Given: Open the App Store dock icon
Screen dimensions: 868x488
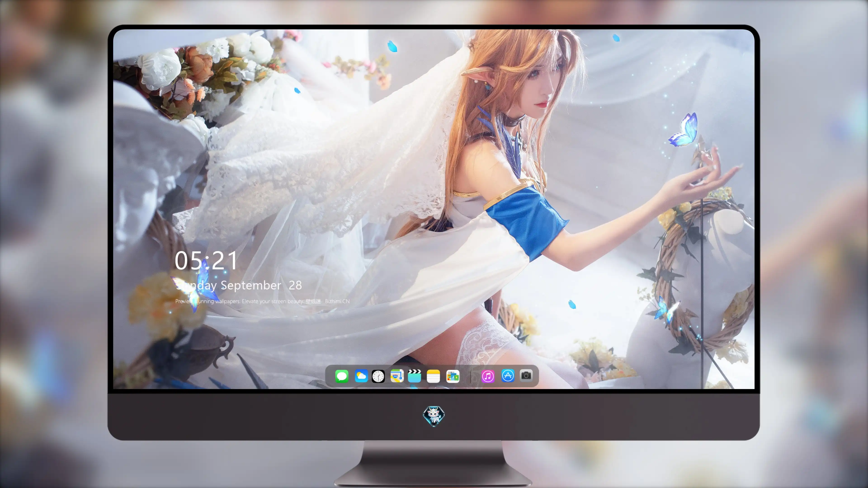Looking at the screenshot, I should pos(508,375).
